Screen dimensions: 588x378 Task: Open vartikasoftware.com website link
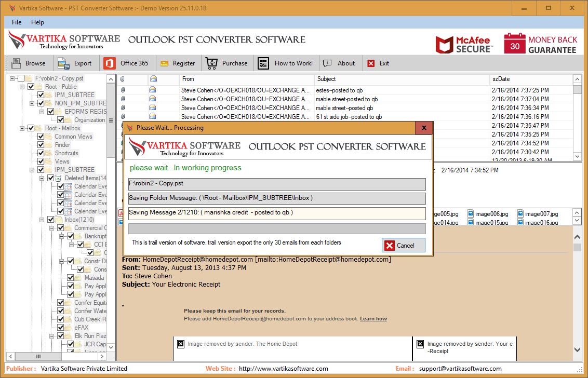click(x=283, y=369)
